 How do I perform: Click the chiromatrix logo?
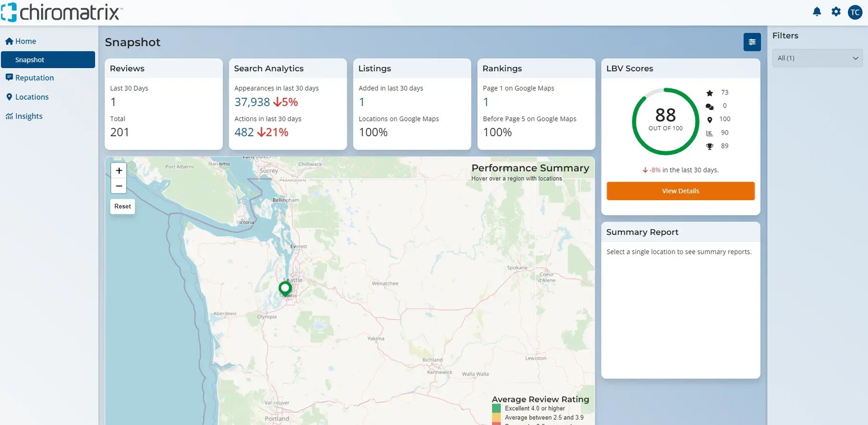tap(61, 12)
